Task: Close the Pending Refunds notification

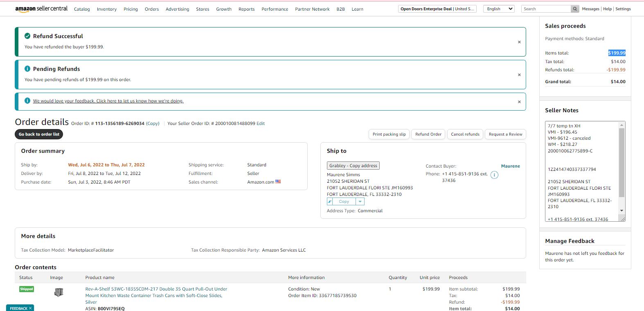Action: click(519, 75)
